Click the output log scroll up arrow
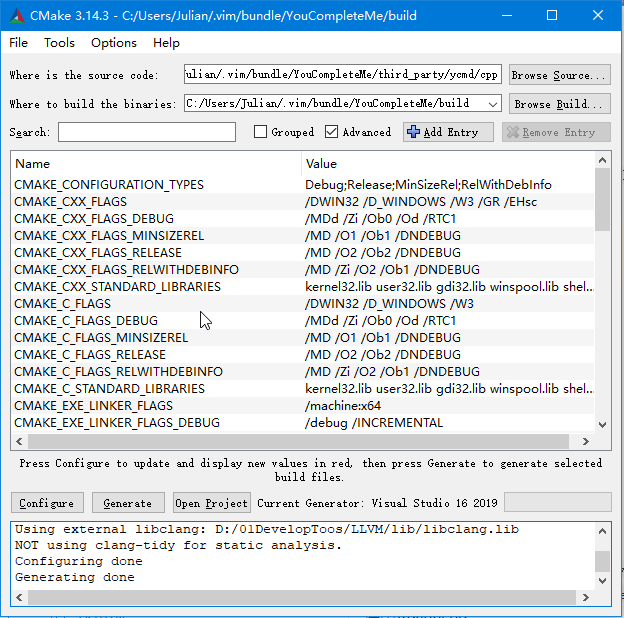The image size is (624, 618). (602, 531)
